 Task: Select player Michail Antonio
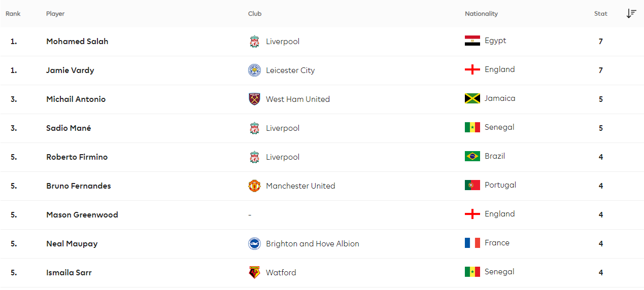coord(76,99)
